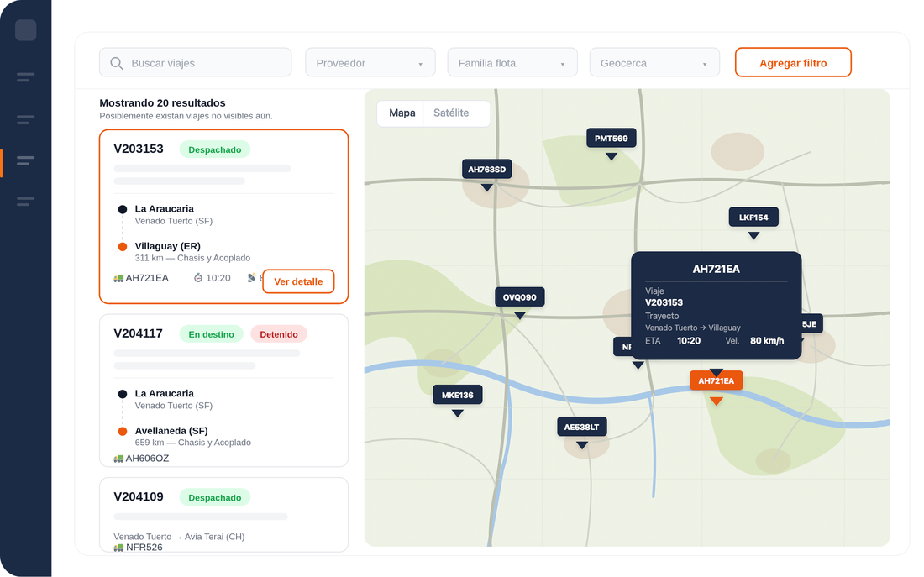Click the Villaguay (ER) destination
Screen dimensions: 924x577
point(167,246)
